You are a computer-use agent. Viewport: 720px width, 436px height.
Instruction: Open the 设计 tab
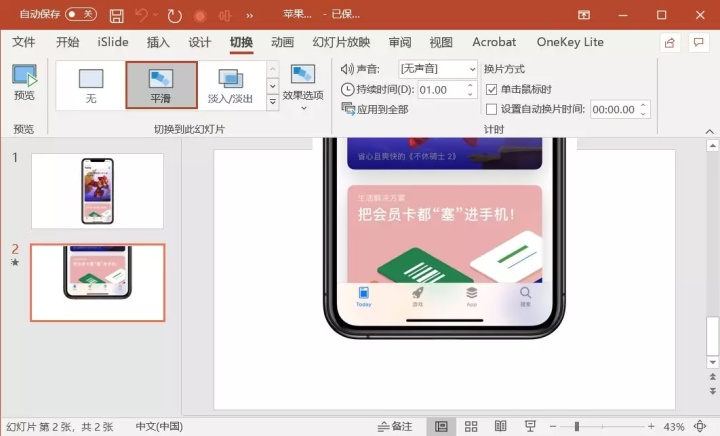200,42
